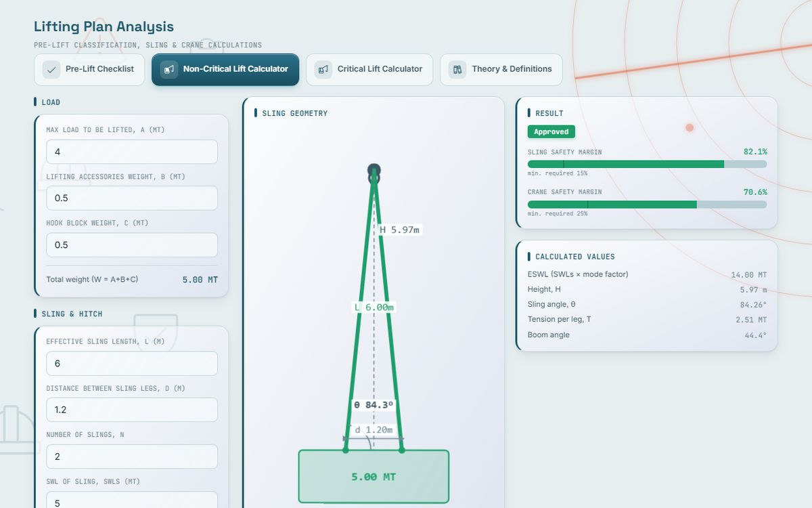Click the Total weight 5.00 MT value
This screenshot has width=812, height=508.
(x=200, y=280)
